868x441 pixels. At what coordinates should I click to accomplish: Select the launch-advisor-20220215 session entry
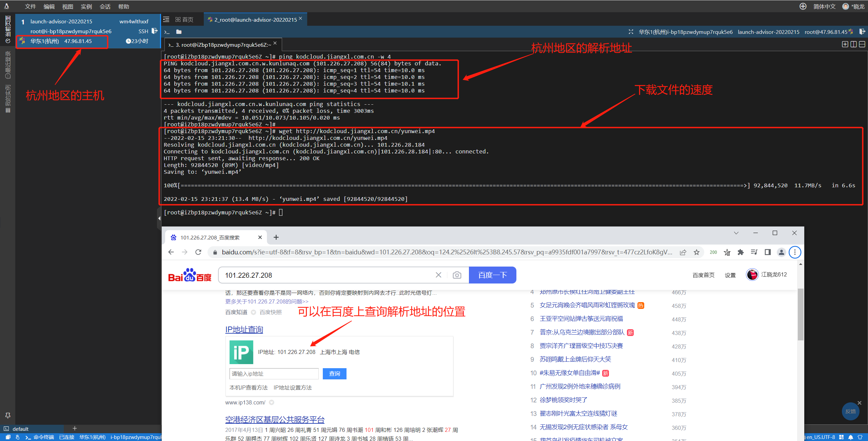(61, 21)
